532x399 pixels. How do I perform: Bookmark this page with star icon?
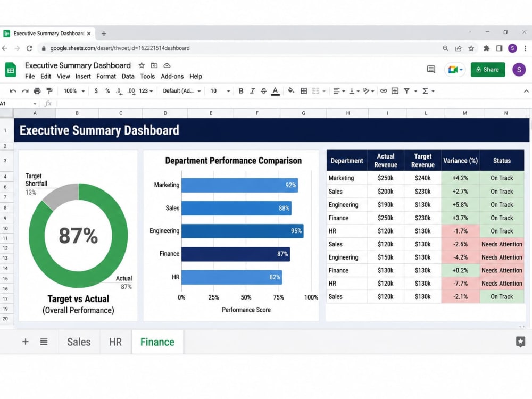point(471,48)
